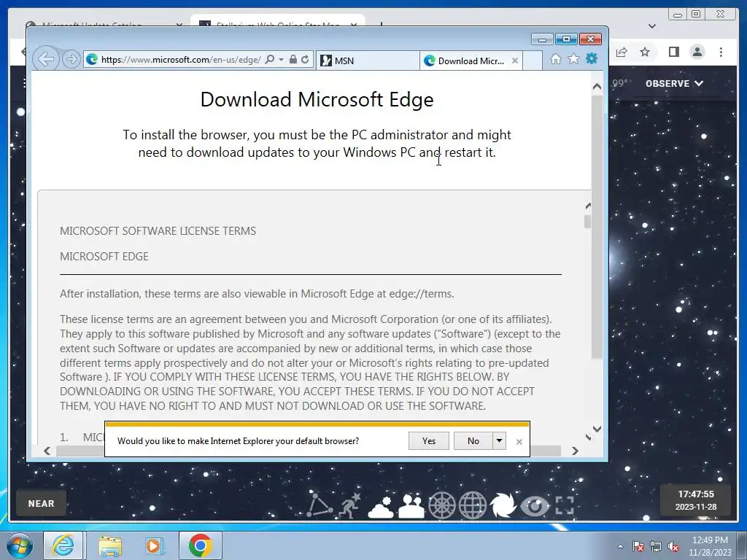Toggle equatorial grid in Stellarium
This screenshot has height=560, width=747.
[x=473, y=505]
